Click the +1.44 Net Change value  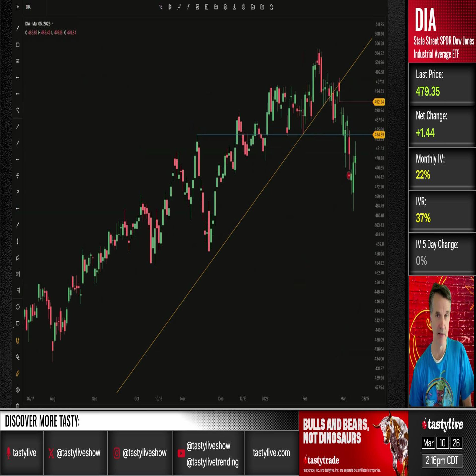pyautogui.click(x=425, y=133)
